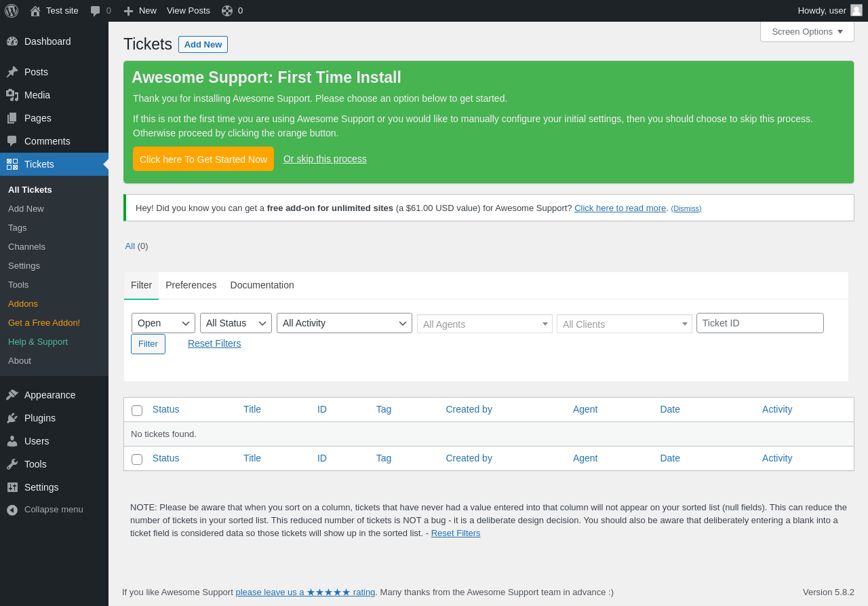Switch to the Preferences tab

pos(191,285)
